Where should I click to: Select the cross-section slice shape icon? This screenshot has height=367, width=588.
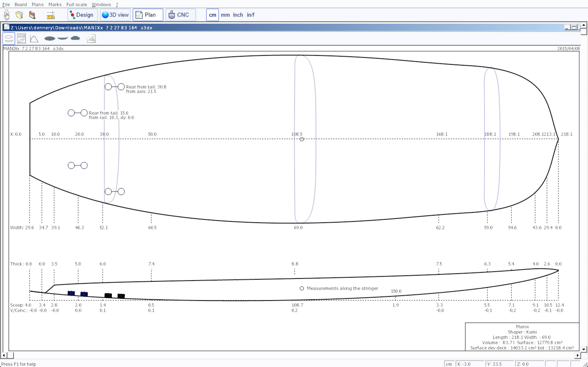click(75, 38)
